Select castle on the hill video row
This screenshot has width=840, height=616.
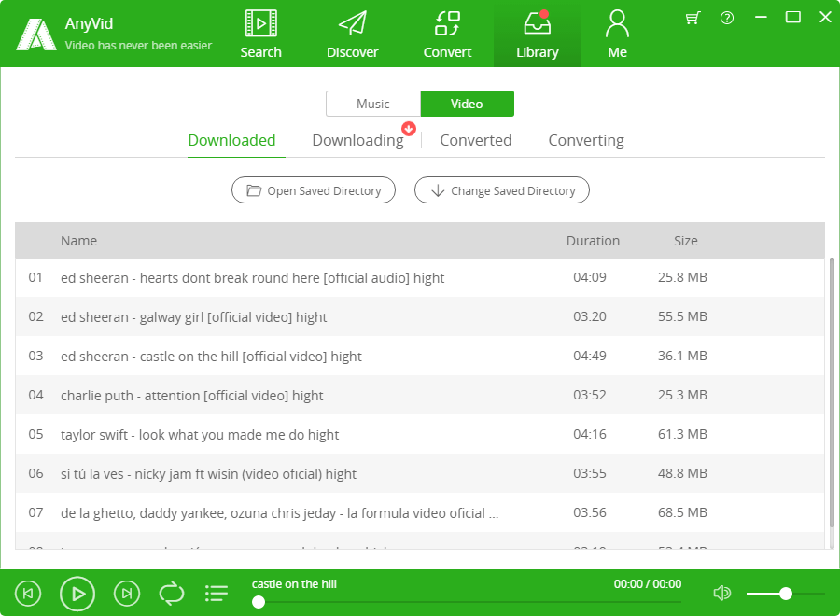pos(420,356)
